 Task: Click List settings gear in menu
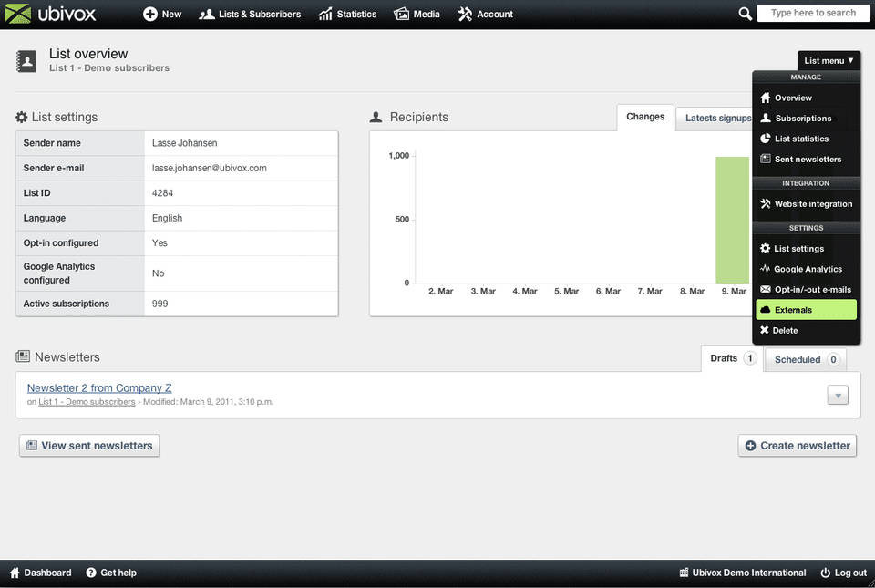click(765, 248)
